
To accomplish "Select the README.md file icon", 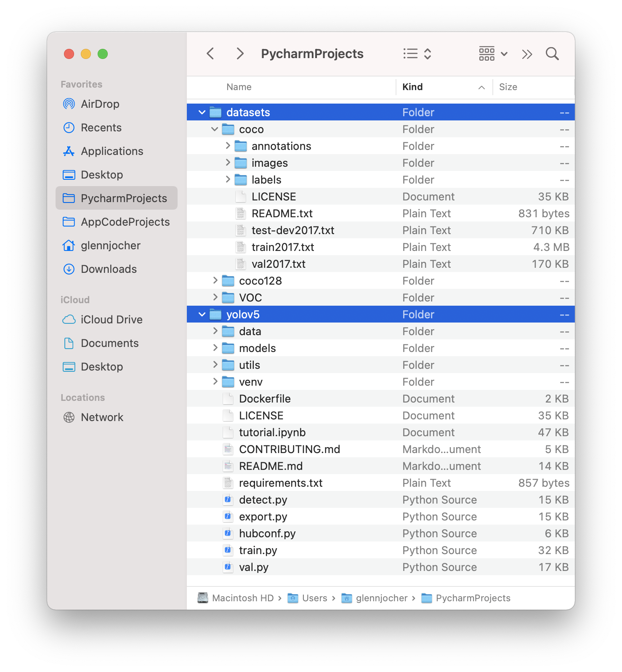I will point(228,466).
